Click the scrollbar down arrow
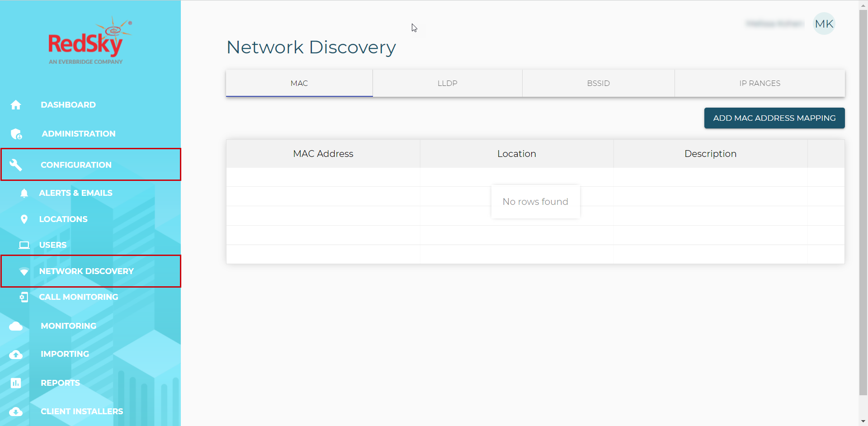Image resolution: width=868 pixels, height=426 pixels. pyautogui.click(x=863, y=421)
